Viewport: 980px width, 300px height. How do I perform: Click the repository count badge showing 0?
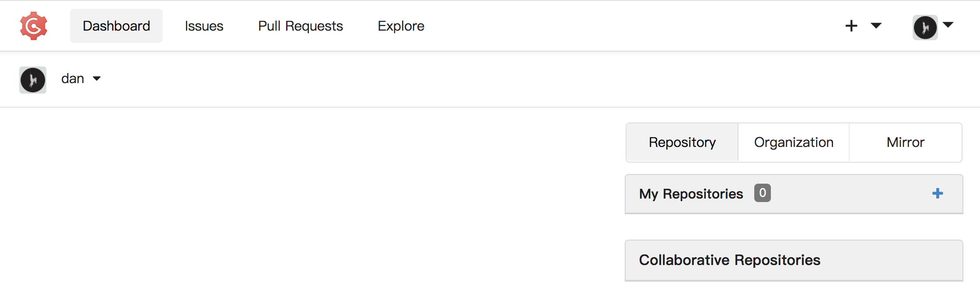click(763, 193)
